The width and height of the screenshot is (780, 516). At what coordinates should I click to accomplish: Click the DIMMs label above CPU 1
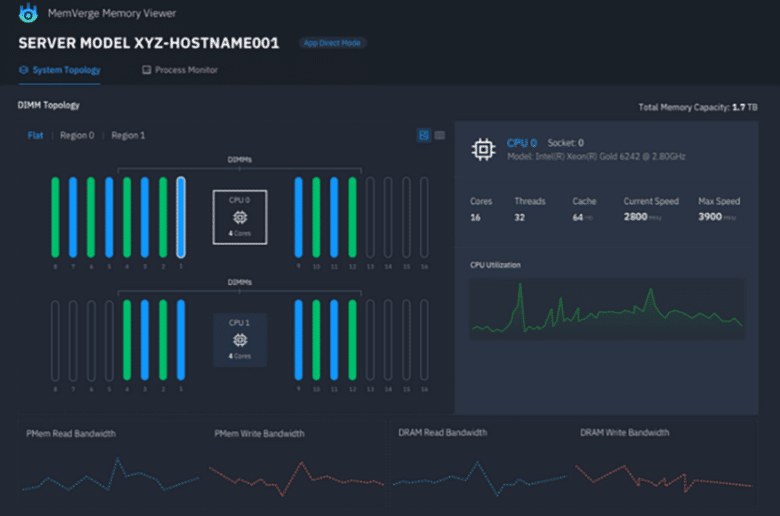coord(240,283)
